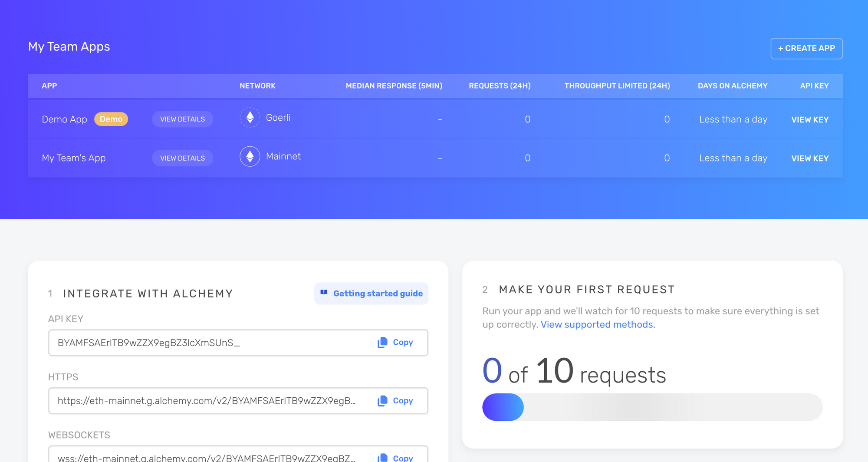The height and width of the screenshot is (462, 868).
Task: Click the book icon on Getting started guide
Action: click(x=324, y=293)
